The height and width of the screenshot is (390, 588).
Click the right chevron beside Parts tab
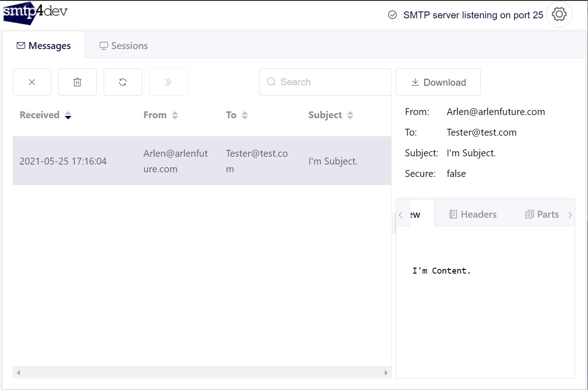coord(570,214)
